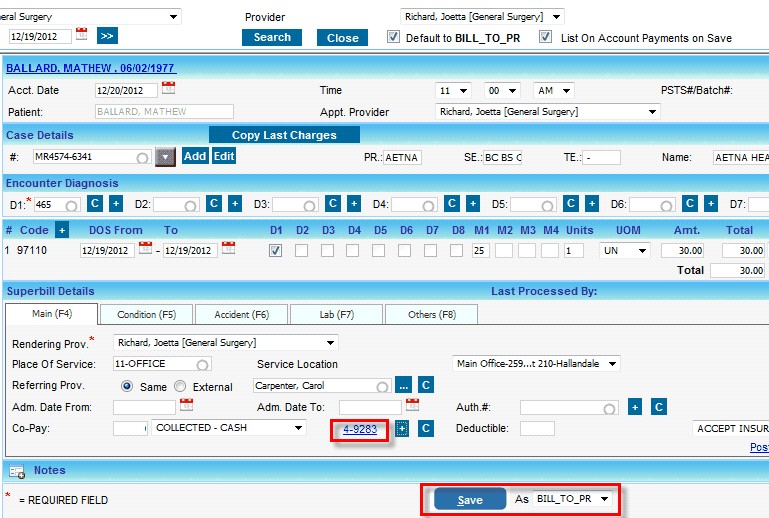This screenshot has height=518, width=769.
Task: Click the double-arrow next date button
Action: (x=107, y=36)
